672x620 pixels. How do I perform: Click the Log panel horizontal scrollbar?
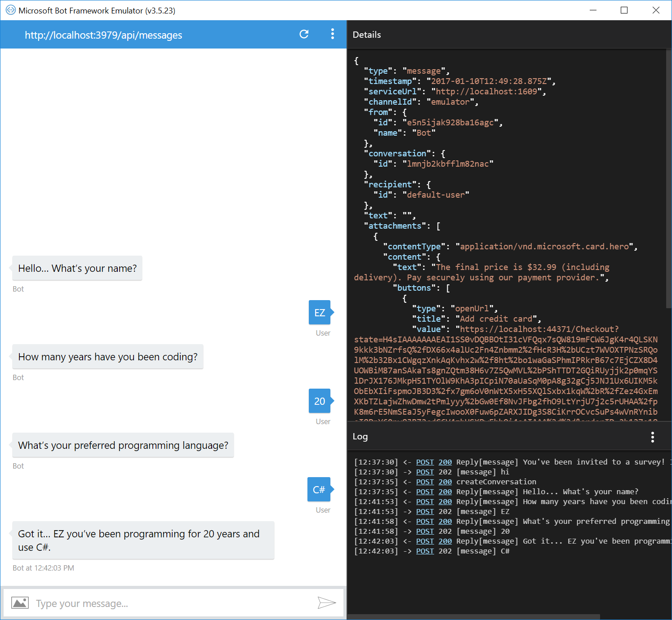(x=474, y=617)
